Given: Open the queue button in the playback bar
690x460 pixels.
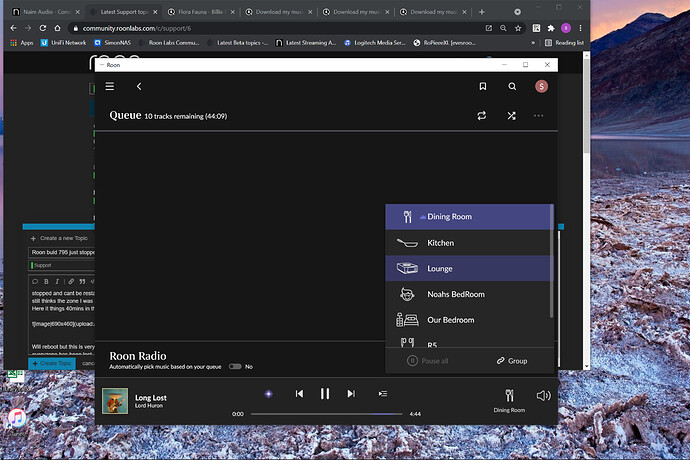Looking at the screenshot, I should [x=383, y=394].
